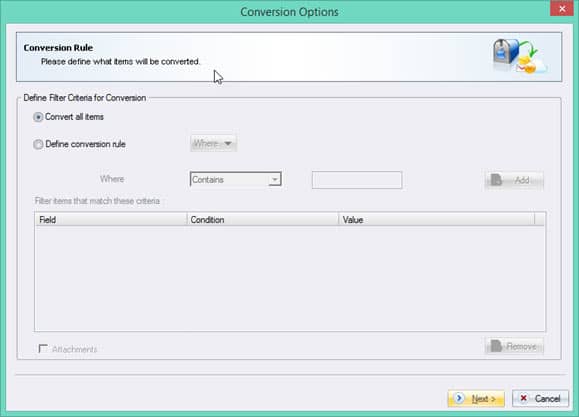
Task: Click the Add criteria button
Action: point(514,180)
